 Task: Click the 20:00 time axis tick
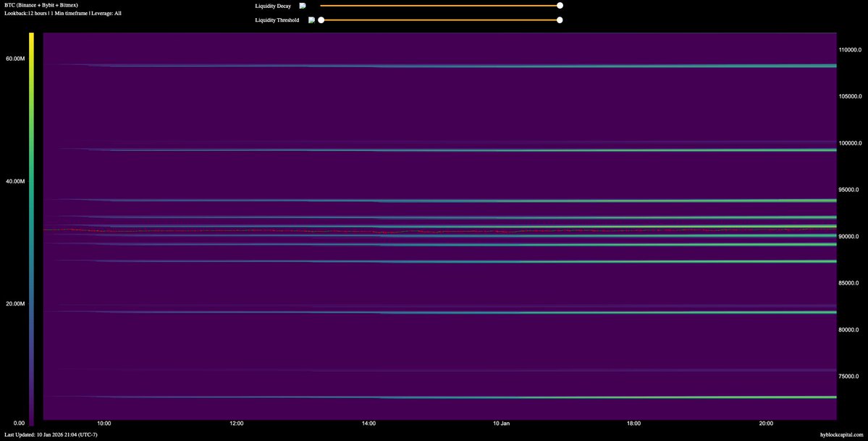766,423
